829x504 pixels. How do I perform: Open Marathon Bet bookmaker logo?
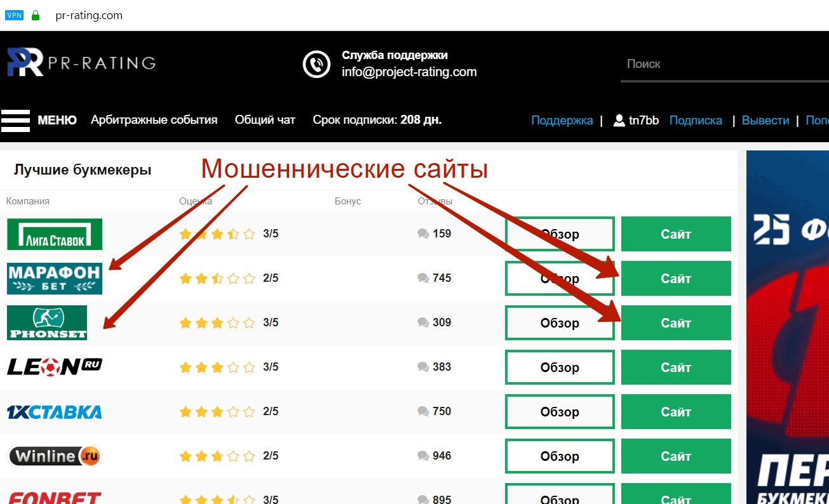55,279
